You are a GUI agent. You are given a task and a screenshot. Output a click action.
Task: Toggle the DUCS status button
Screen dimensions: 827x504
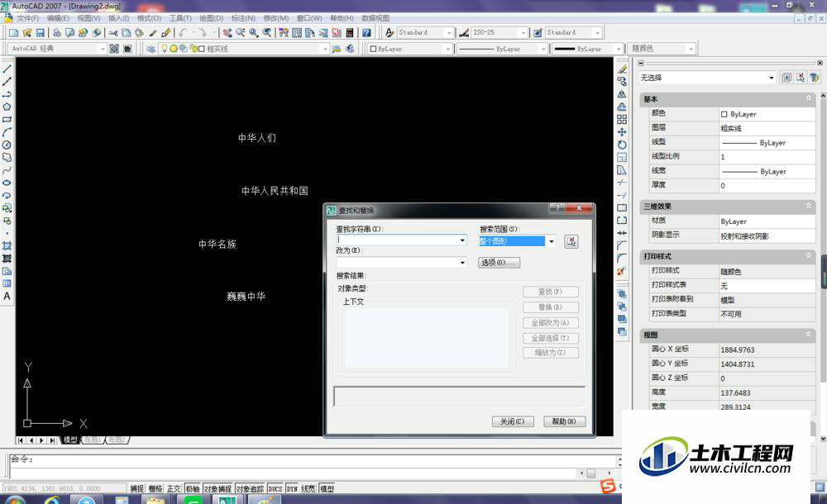(275, 488)
